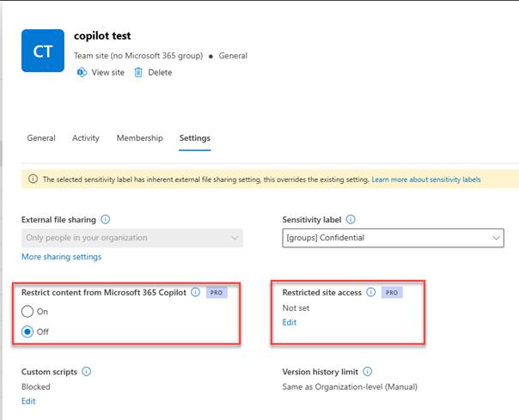The image size is (519, 420).
Task: Click info icon beside Version history limit
Action: pyautogui.click(x=368, y=372)
